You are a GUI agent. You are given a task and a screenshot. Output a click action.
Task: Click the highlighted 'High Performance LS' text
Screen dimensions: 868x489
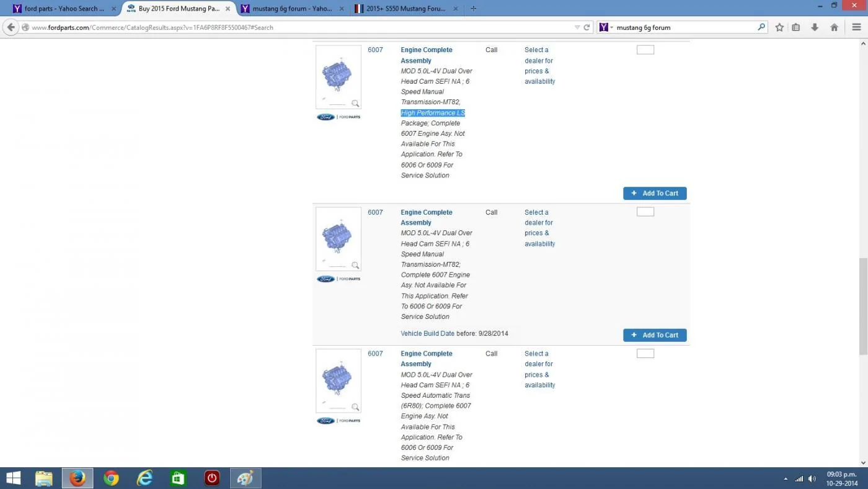[433, 113]
